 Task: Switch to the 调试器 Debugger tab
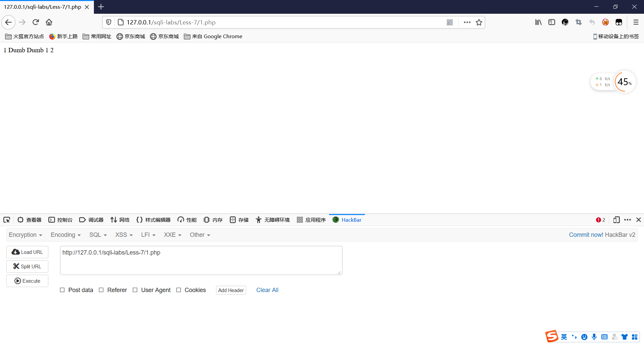tap(92, 220)
